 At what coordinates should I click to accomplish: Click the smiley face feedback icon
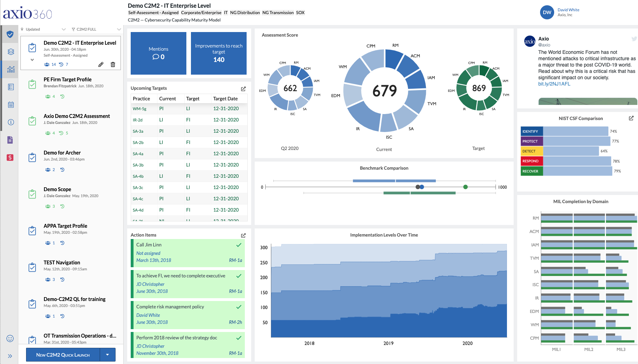[10, 338]
